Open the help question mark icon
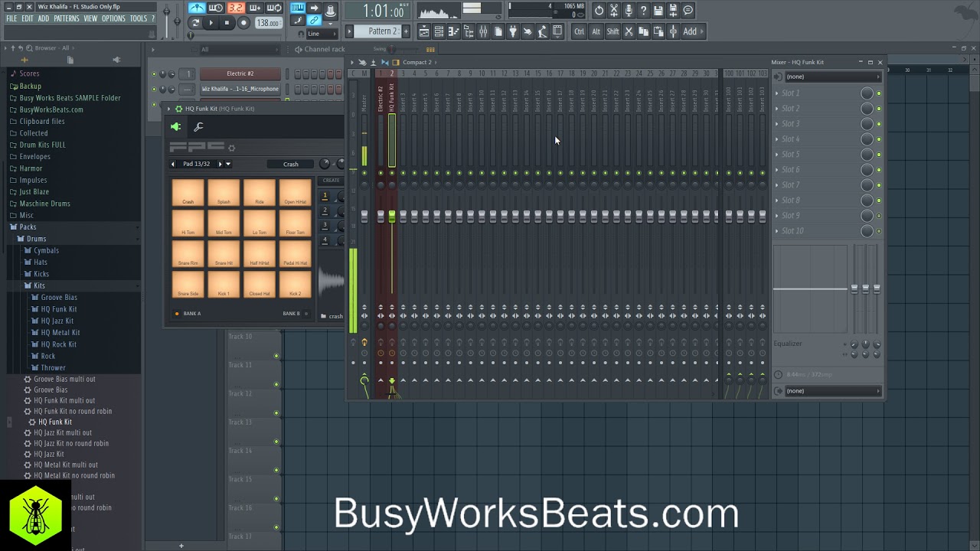 643,11
